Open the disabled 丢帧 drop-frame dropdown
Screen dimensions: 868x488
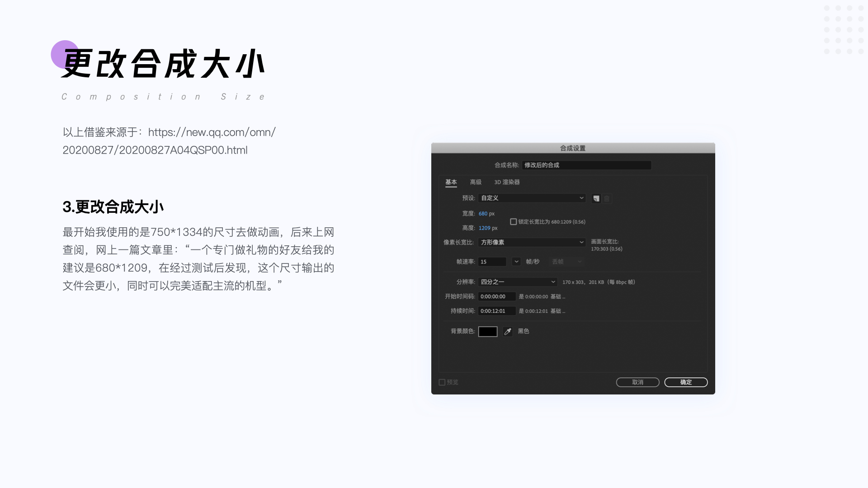click(566, 262)
